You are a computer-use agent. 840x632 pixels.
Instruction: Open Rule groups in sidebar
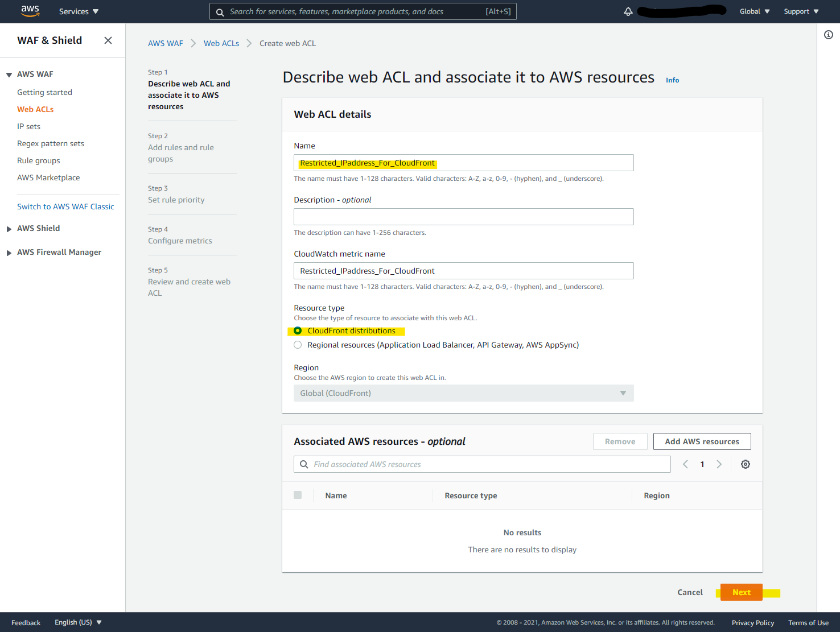tap(38, 160)
